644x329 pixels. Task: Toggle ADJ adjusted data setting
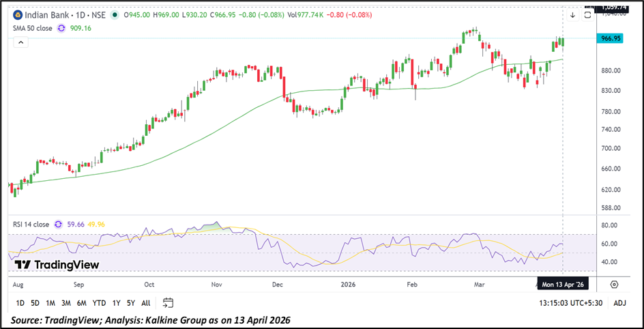(x=619, y=302)
